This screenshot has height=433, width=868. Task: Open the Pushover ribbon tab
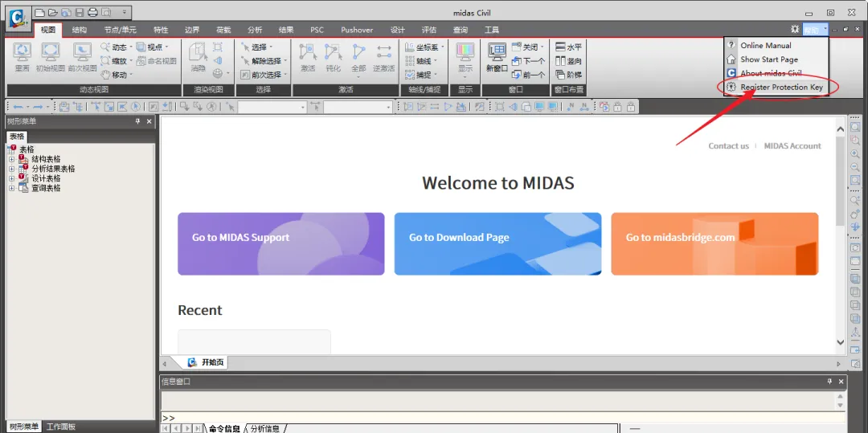pyautogui.click(x=357, y=30)
